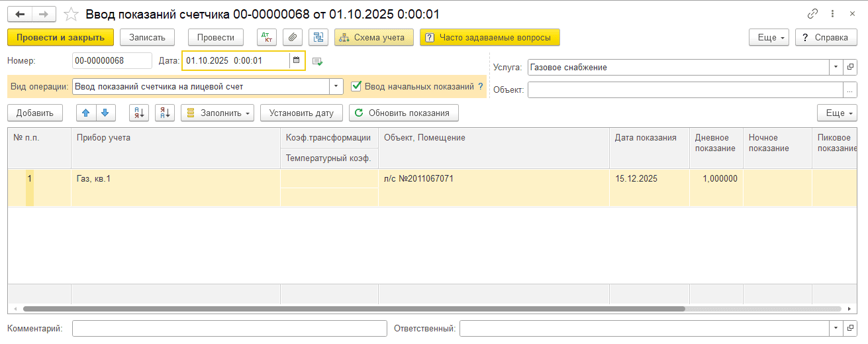Click the horizontal table scrollbar
Image resolution: width=868 pixels, height=344 pixels.
pos(354,309)
